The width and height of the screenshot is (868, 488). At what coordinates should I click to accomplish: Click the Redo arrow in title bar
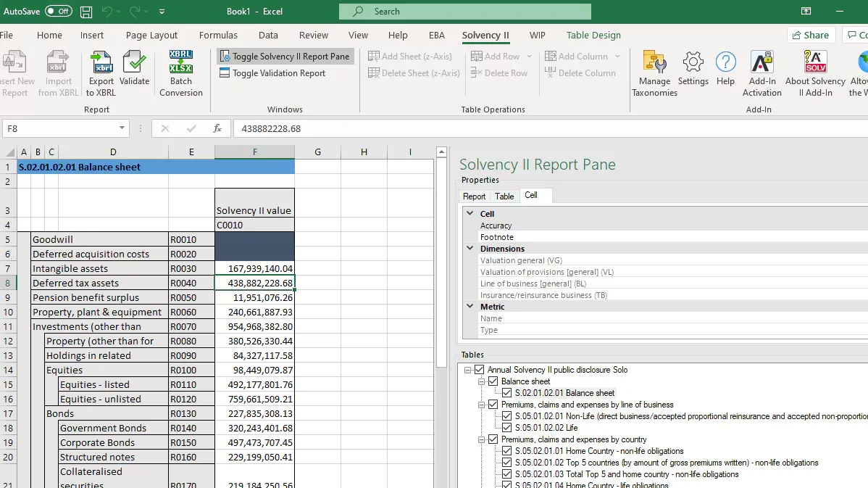[135, 12]
